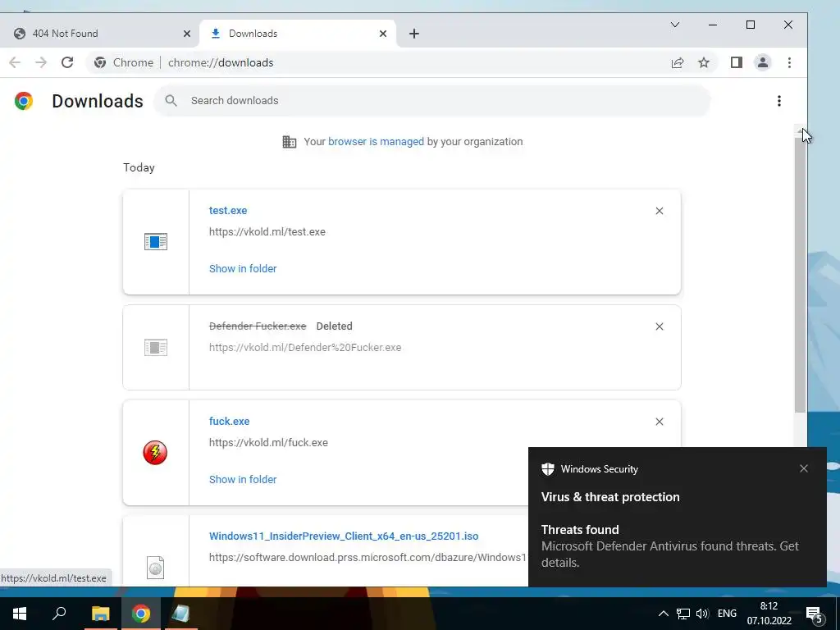Screen dimensions: 840x630
Task: Click the https://vkold.ml/test.exe source URL
Action: (x=267, y=232)
